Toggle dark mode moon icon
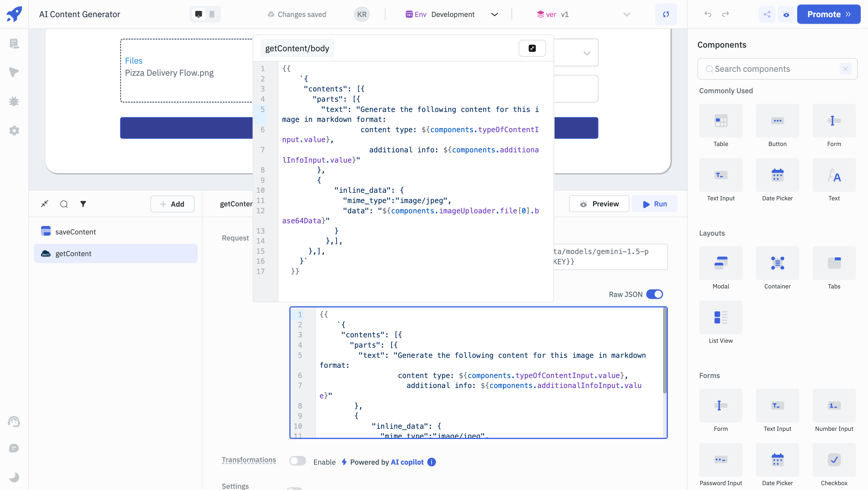Screen dimensions: 868x490 tap(14, 477)
